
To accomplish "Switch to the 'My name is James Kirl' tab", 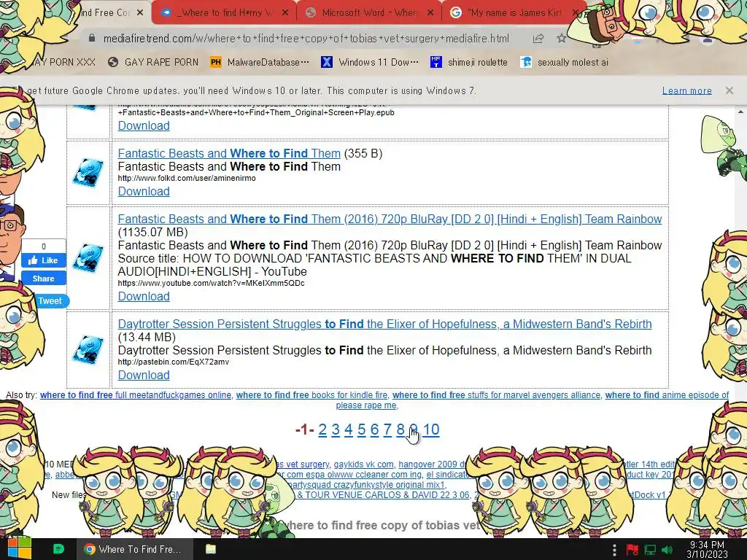I will (x=514, y=13).
